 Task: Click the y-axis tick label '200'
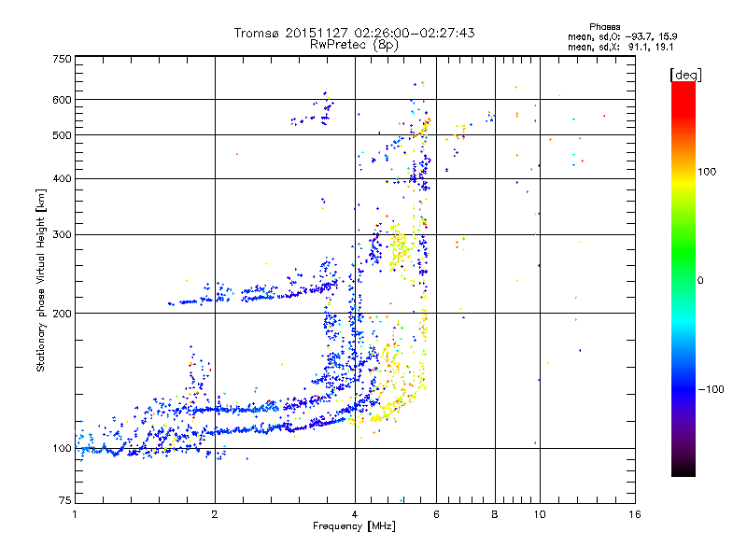(x=63, y=314)
